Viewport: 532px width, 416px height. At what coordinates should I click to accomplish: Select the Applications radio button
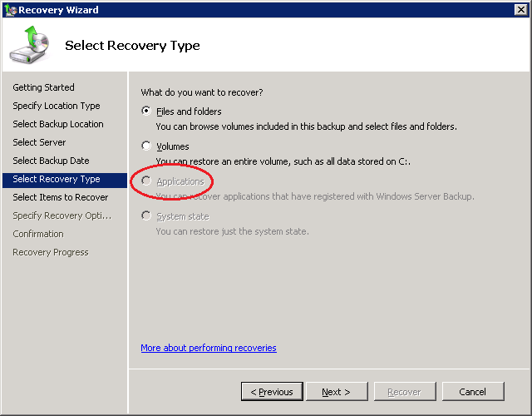click(146, 181)
